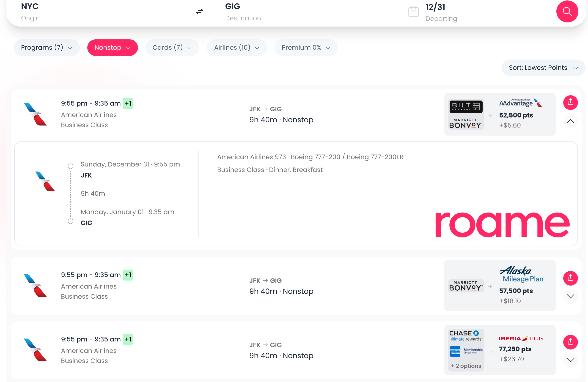Image resolution: width=588 pixels, height=382 pixels.
Task: Click the '+ 2 options' link
Action: [466, 366]
